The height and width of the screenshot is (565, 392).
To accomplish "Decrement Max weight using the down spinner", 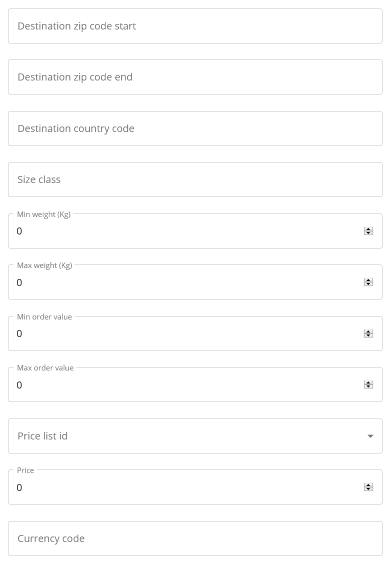I will pos(369,284).
